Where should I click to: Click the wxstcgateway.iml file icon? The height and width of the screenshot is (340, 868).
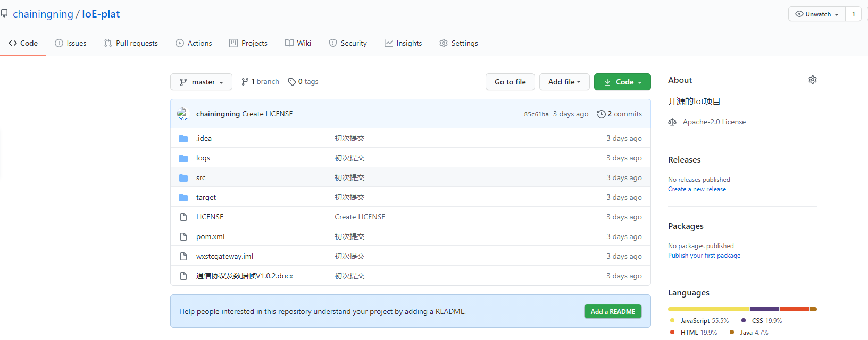[183, 256]
